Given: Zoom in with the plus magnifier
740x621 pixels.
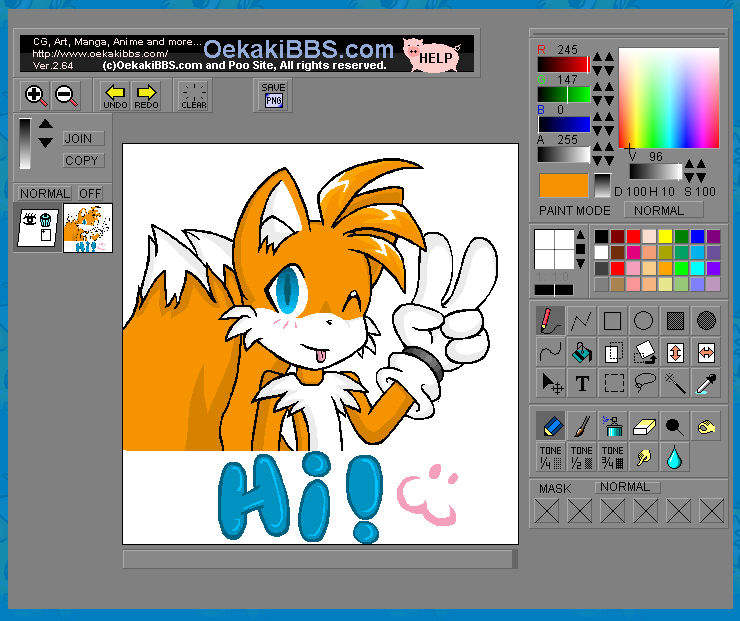Looking at the screenshot, I should (36, 95).
